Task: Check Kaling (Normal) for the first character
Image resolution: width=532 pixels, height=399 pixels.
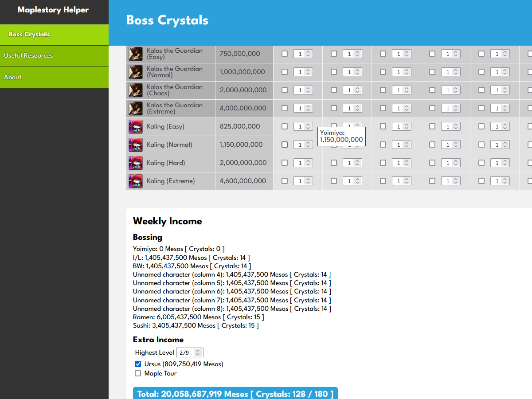Action: pyautogui.click(x=285, y=145)
